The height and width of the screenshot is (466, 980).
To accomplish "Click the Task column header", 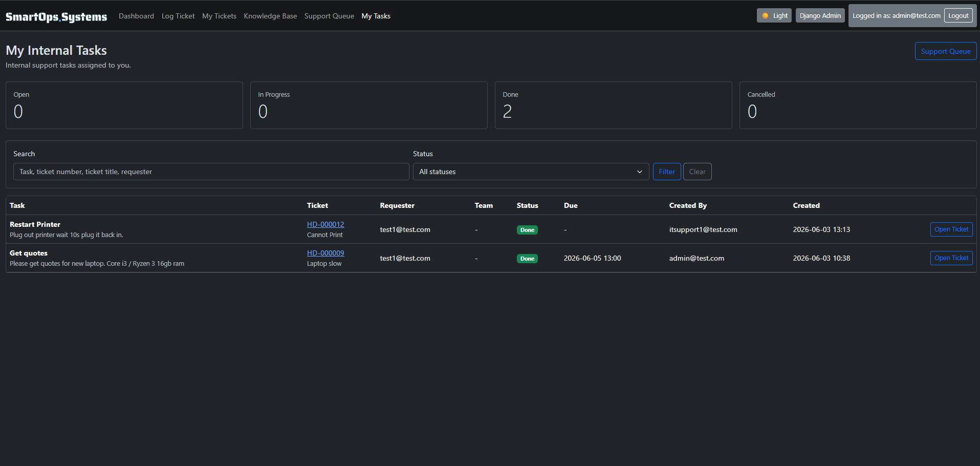I will coord(17,205).
